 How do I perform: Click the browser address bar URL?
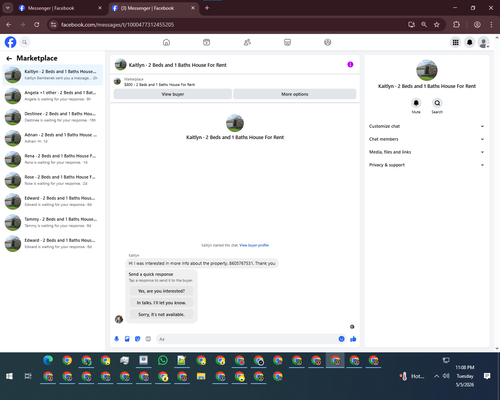pyautogui.click(x=117, y=25)
